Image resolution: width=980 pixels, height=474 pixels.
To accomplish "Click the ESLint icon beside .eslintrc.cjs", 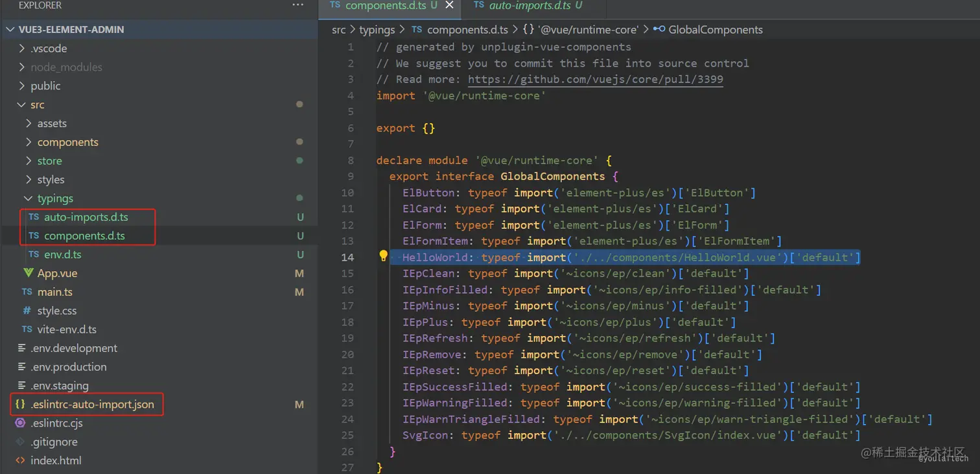I will click(20, 423).
